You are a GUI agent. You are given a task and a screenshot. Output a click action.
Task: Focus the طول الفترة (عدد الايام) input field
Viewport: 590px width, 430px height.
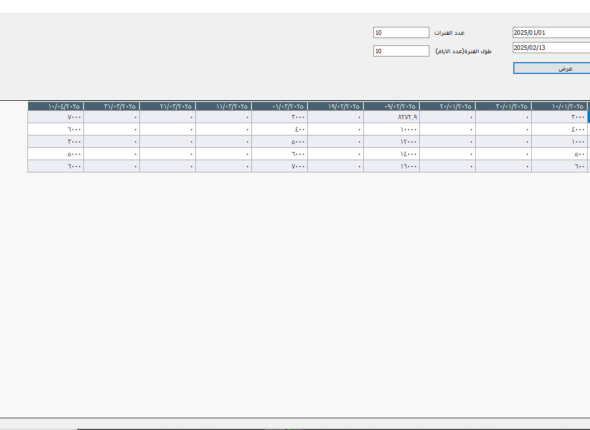[x=401, y=51]
